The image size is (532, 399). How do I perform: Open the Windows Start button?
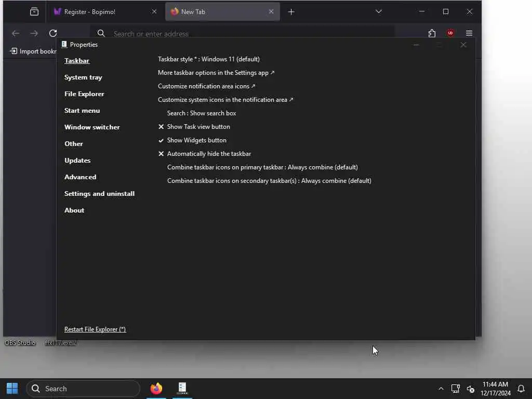[x=12, y=389]
